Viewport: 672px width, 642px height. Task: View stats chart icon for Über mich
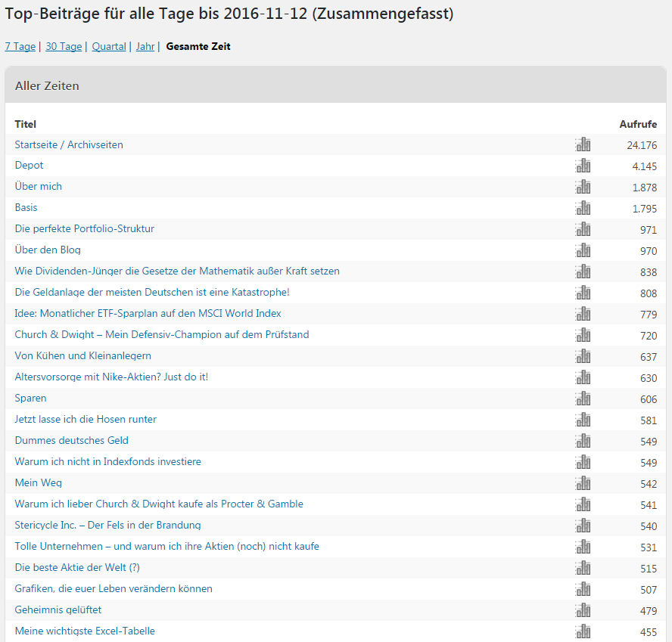pyautogui.click(x=582, y=187)
